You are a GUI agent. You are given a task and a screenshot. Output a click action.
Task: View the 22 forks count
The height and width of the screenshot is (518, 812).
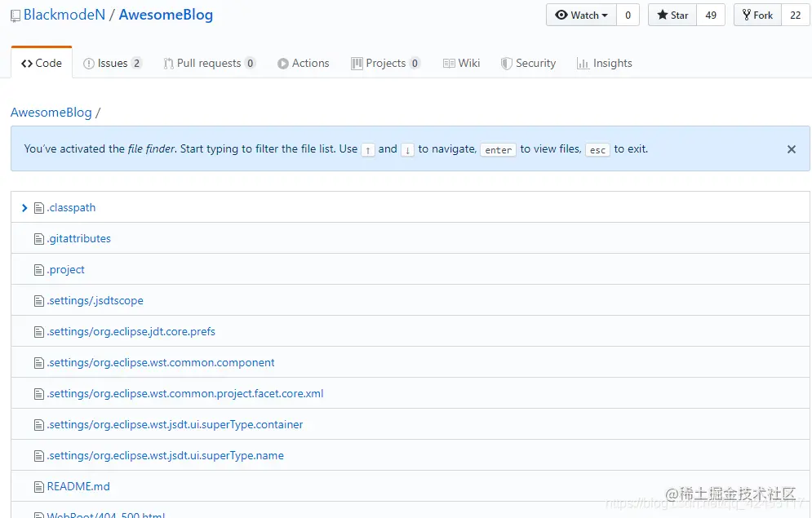tap(796, 15)
